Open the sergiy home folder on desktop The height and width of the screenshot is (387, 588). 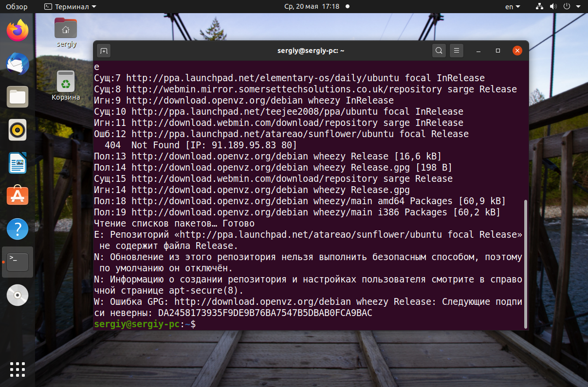(66, 33)
